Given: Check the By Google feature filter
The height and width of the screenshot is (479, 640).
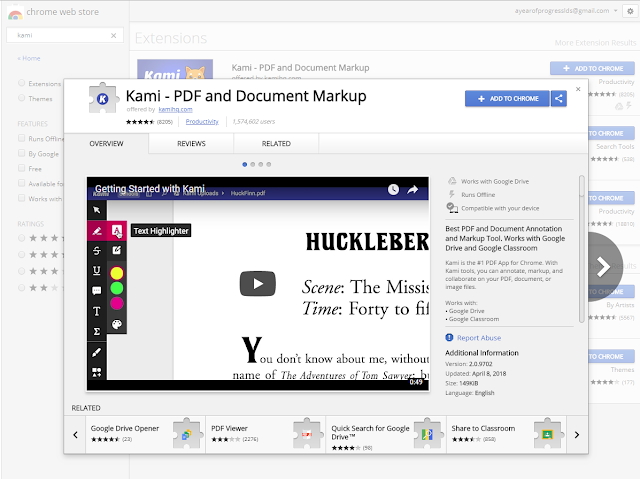Looking at the screenshot, I should [22, 153].
